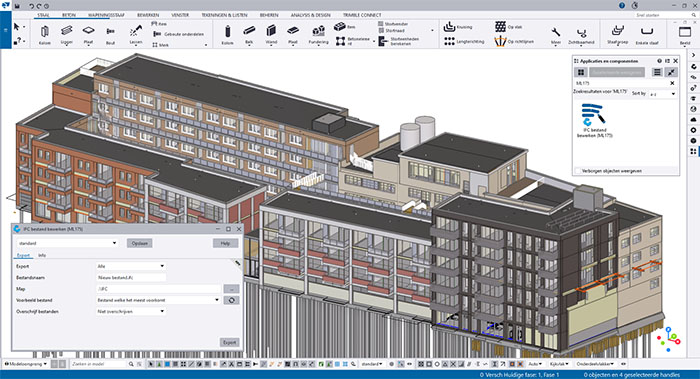Screen dimensions: 700x379
Task: Click the Help button in IFC dialog
Action: tap(225, 243)
